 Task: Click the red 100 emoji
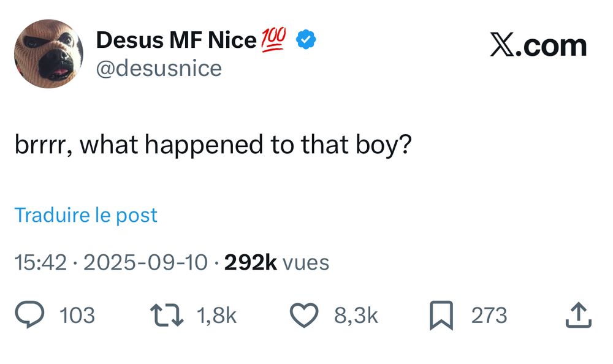(x=273, y=40)
